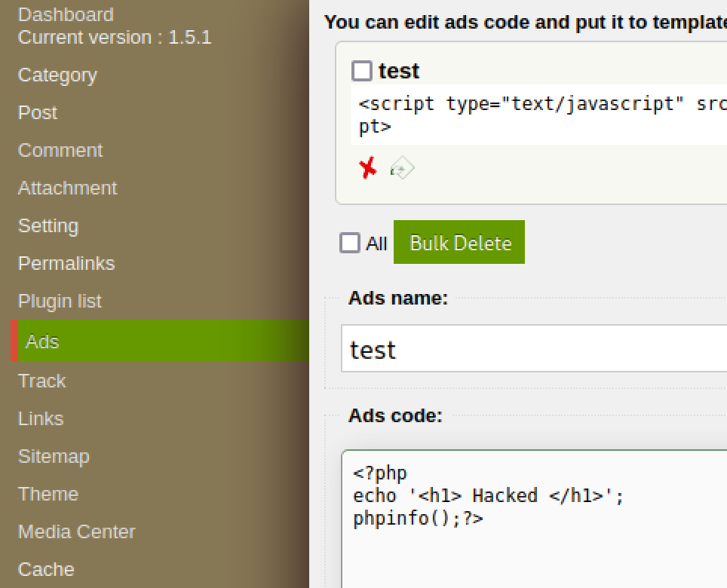Check the All checkbox
Screen dimensions: 727x588
coord(350,243)
